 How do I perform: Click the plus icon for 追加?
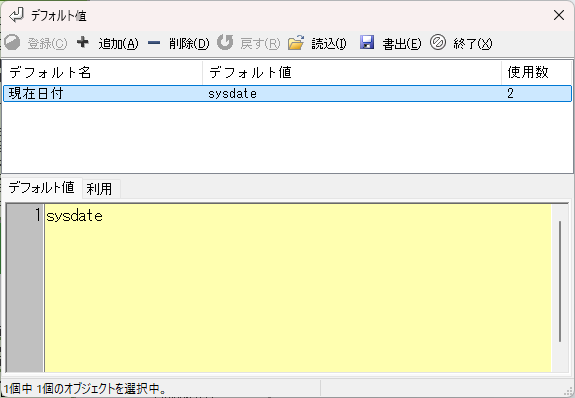[x=83, y=42]
